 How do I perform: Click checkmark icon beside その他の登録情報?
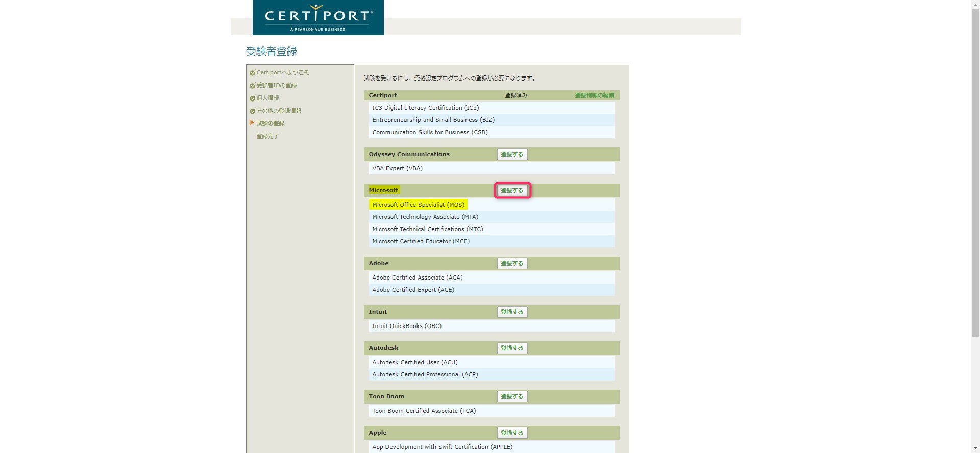[x=252, y=111]
